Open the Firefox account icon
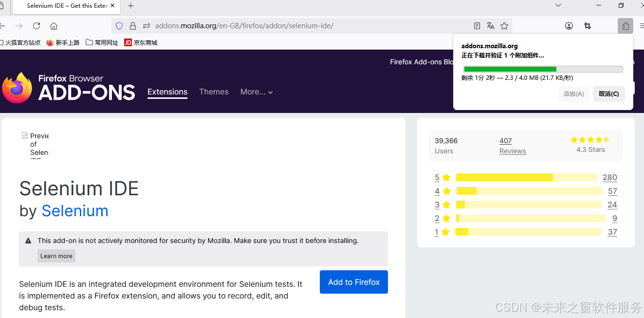 click(569, 26)
